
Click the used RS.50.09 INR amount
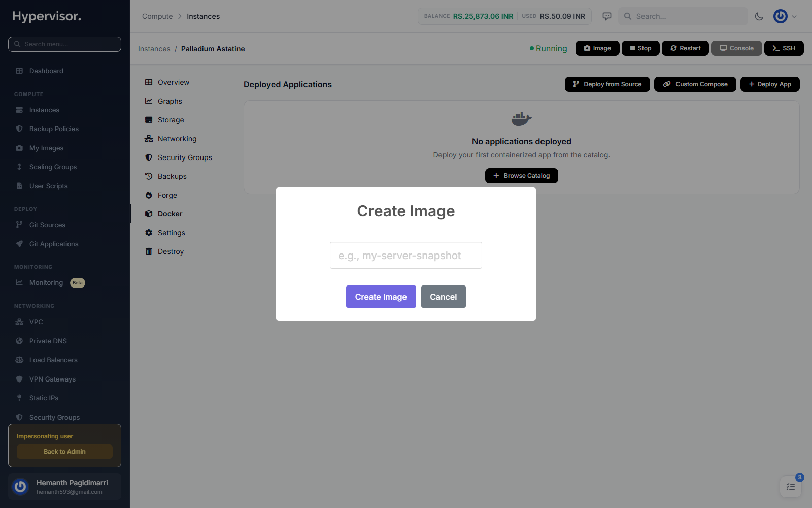click(562, 16)
